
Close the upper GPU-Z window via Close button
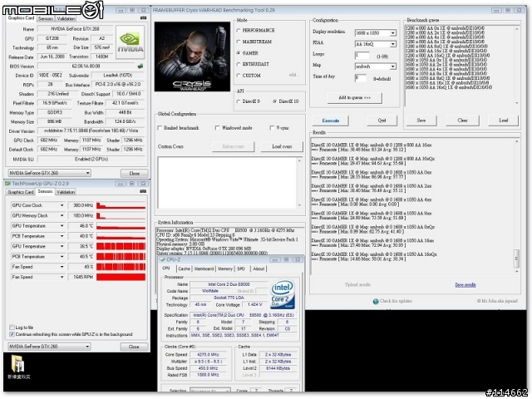[x=135, y=174]
